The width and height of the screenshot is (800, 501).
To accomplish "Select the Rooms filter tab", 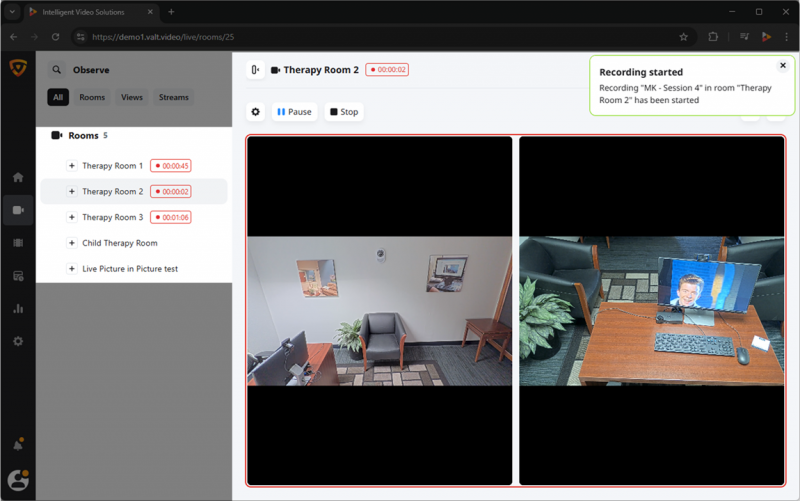I will click(92, 97).
